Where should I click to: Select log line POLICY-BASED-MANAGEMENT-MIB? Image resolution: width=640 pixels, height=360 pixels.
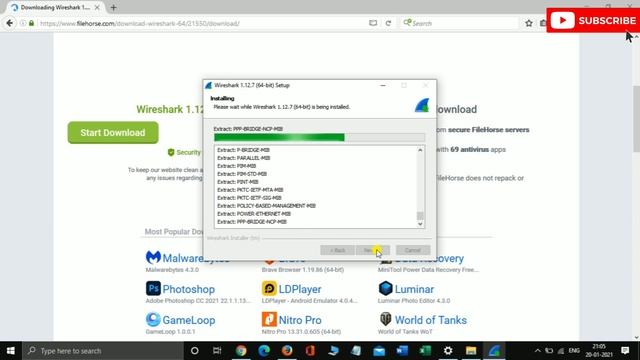coord(267,206)
